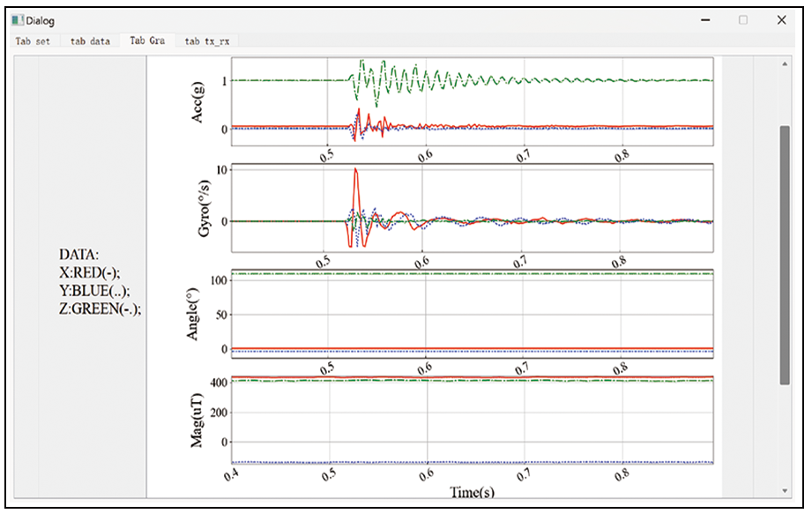Screen dimensions: 812x521
Task: Switch to the Tab set tab
Action: (x=33, y=41)
